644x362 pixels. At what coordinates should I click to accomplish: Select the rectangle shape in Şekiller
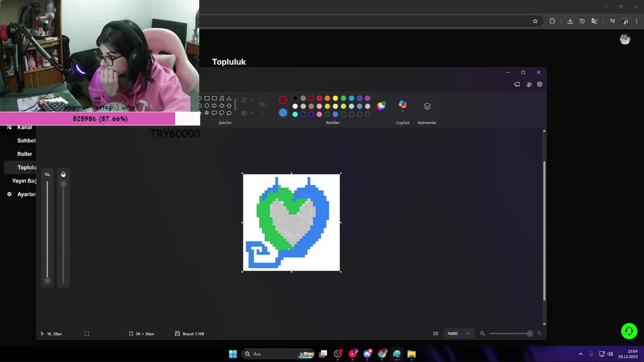[x=207, y=99]
